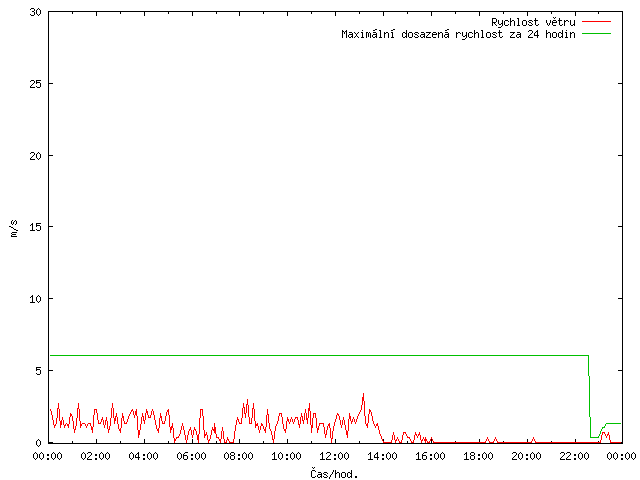640x480 pixels.
Task: Click the y-axis value 30
Action: click(36, 12)
